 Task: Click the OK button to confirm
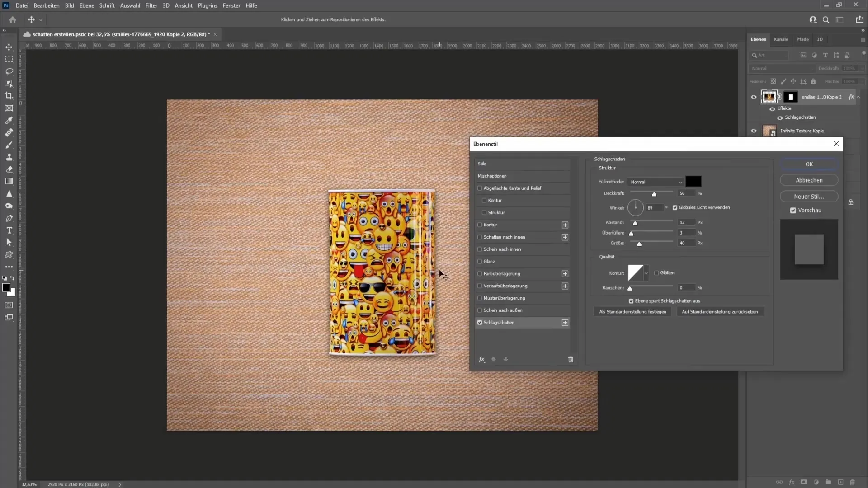(810, 164)
